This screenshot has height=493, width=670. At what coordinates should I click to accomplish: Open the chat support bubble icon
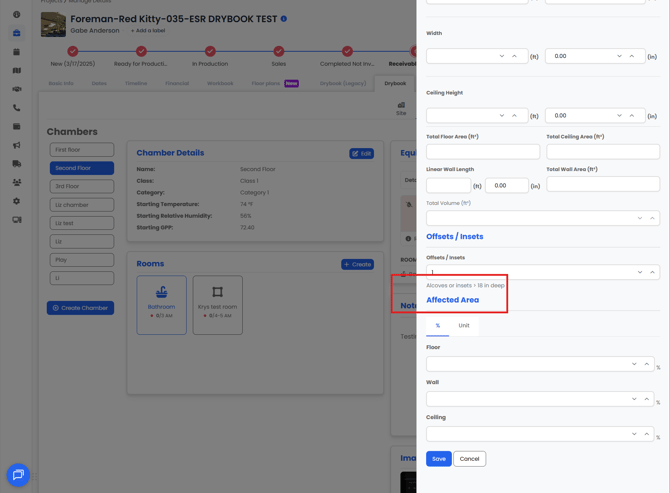coord(18,475)
